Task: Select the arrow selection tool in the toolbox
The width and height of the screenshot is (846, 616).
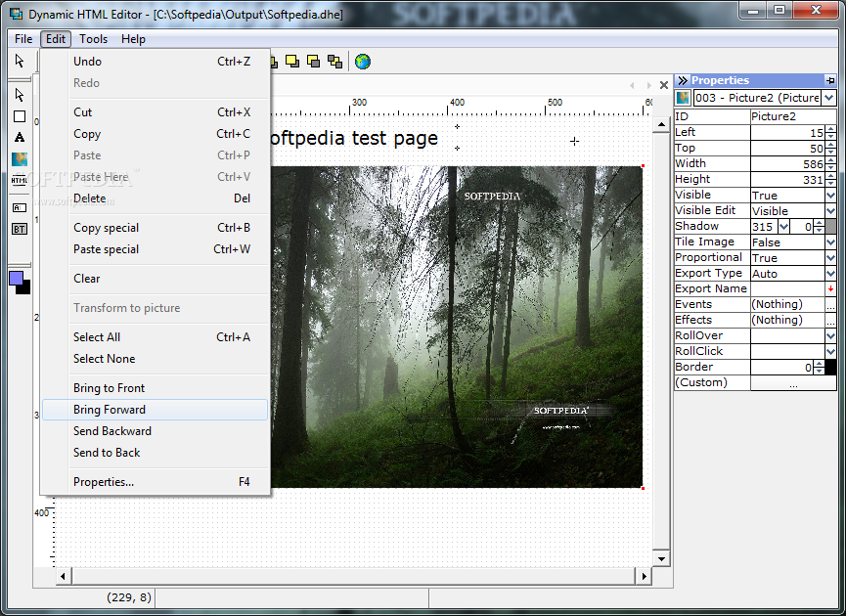Action: tap(20, 95)
